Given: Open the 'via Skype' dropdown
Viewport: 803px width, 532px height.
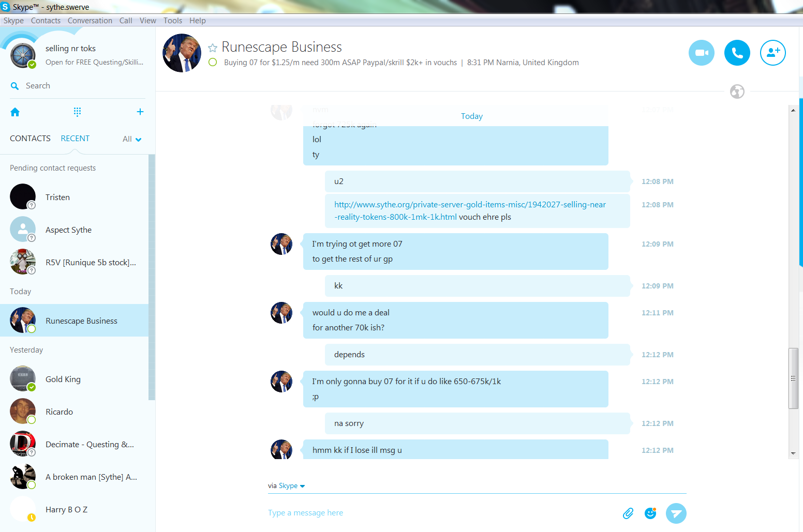Looking at the screenshot, I should (287, 486).
